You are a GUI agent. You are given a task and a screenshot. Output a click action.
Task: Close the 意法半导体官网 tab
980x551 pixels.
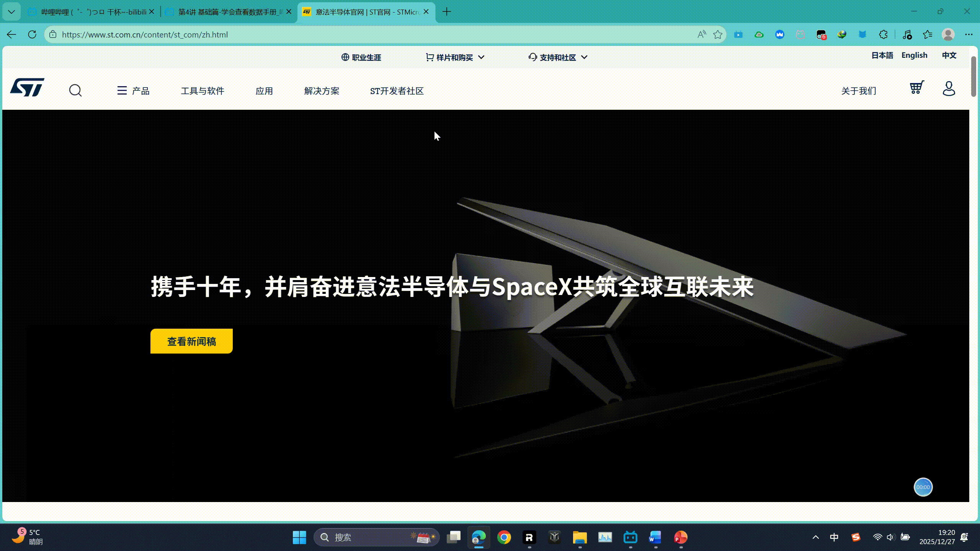pyautogui.click(x=426, y=12)
